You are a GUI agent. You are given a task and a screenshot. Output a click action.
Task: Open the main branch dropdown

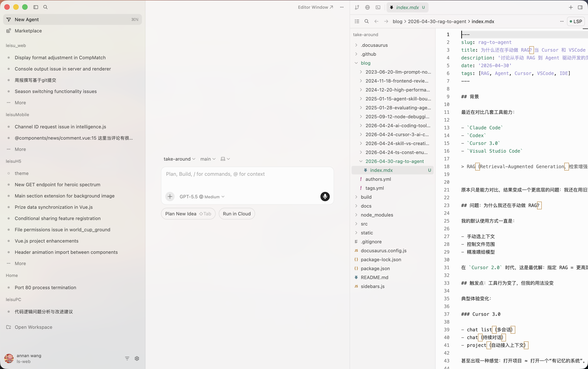pyautogui.click(x=208, y=159)
